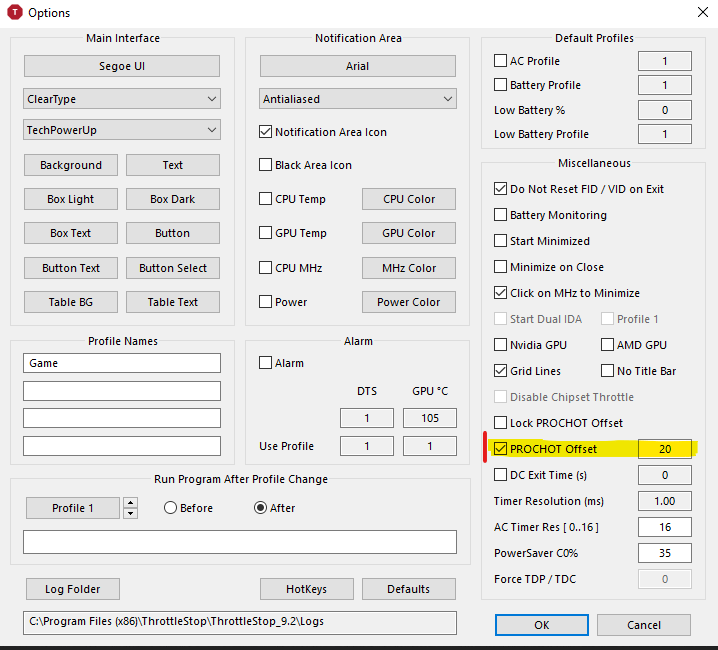Open the HotKeys settings
718x650 pixels.
307,589
